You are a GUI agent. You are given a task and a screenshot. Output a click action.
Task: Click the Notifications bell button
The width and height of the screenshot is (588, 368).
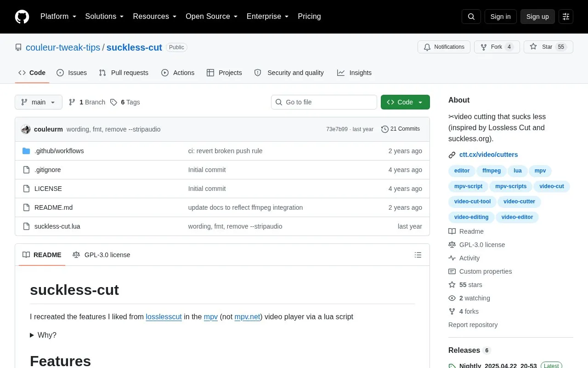pyautogui.click(x=444, y=47)
